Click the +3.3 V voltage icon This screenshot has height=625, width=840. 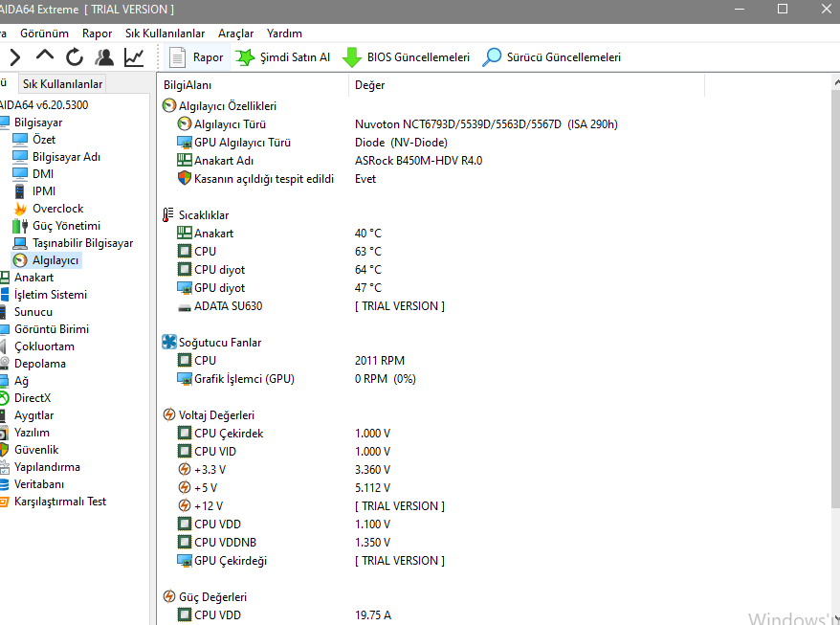click(185, 469)
